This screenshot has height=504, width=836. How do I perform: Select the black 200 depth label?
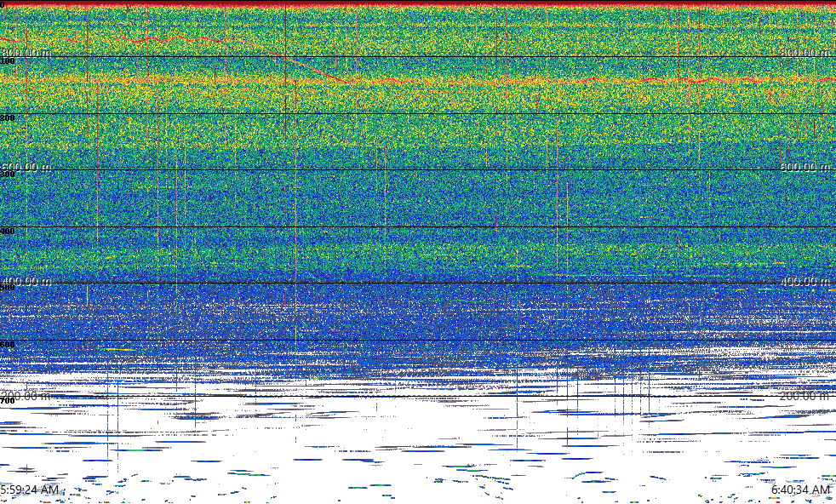[x=8, y=117]
